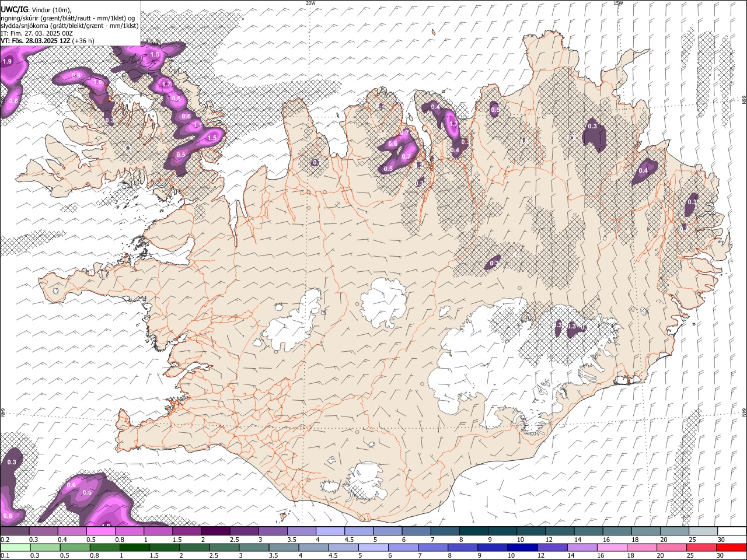This screenshot has height=560, width=747.
Task: Select top-row dark teal swatch between 9 and 10
Action: pyautogui.click(x=502, y=531)
